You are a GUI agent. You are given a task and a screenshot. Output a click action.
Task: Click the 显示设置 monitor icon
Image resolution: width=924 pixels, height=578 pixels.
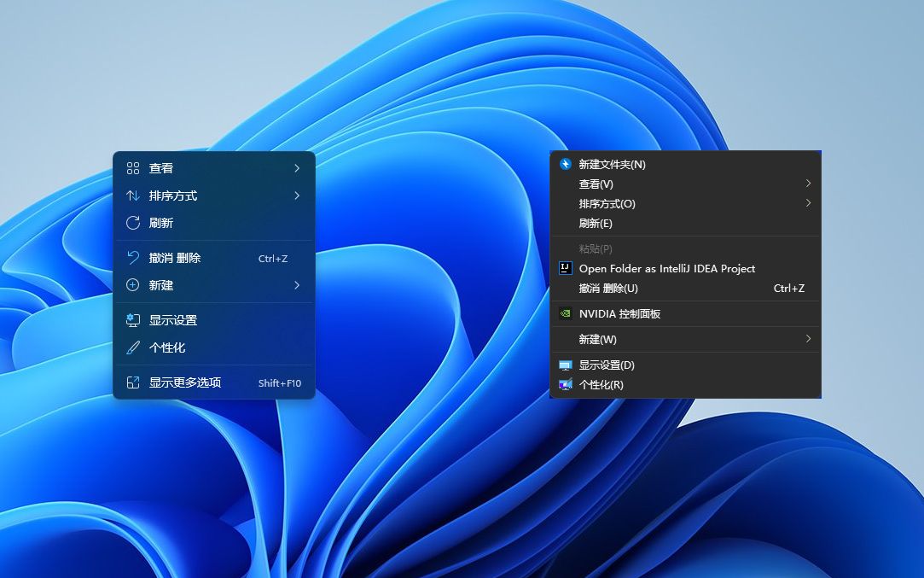(x=133, y=319)
